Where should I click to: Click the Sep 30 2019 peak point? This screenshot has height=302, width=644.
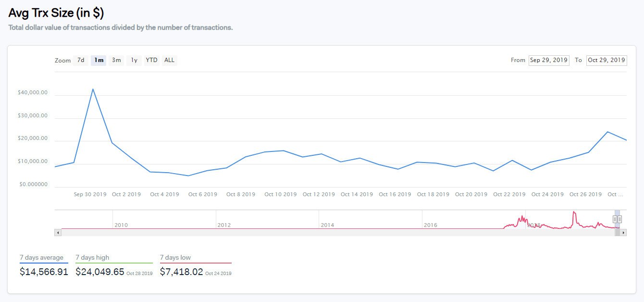(93, 89)
